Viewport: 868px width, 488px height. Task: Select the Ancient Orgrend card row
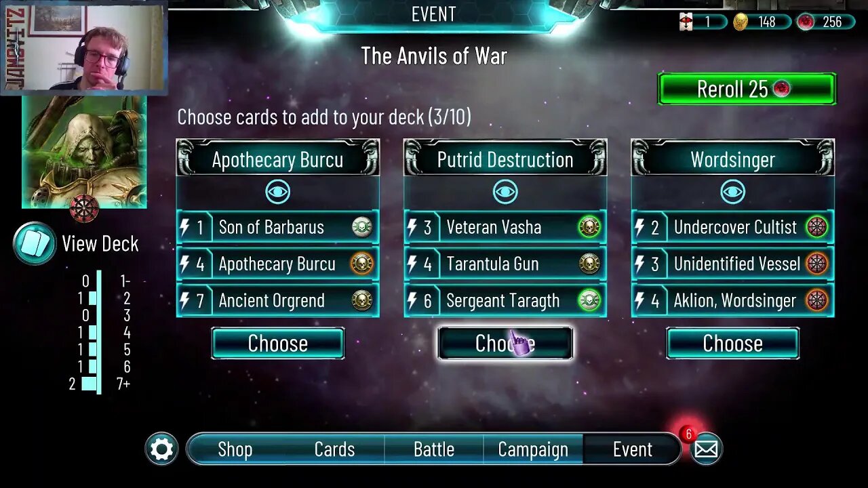point(277,300)
